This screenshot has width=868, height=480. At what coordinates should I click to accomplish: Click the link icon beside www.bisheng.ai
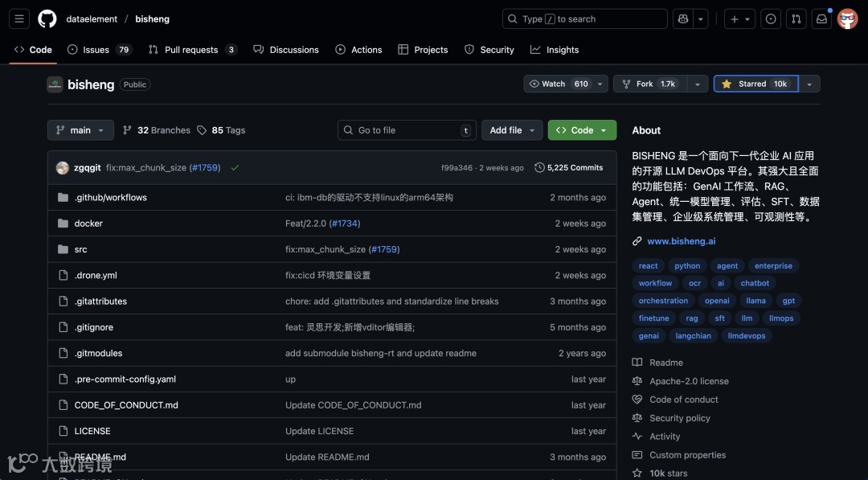pos(637,241)
